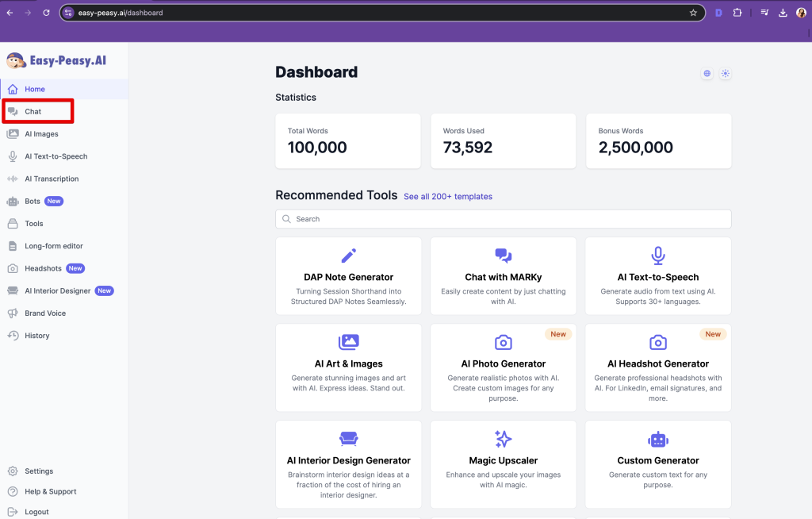Toggle the light/dark theme icon
Viewport: 812px width, 519px height.
coord(725,74)
